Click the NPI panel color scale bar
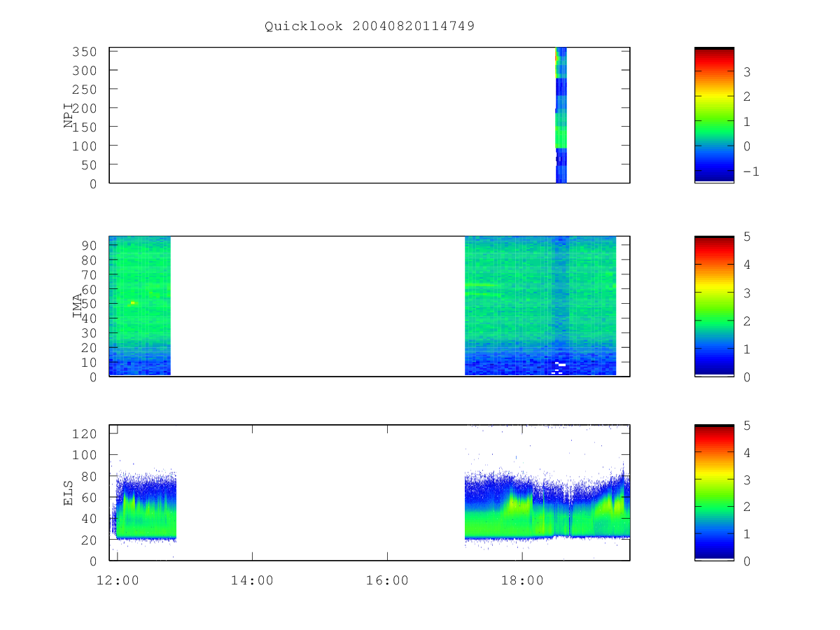The height and width of the screenshot is (630, 840). click(714, 115)
